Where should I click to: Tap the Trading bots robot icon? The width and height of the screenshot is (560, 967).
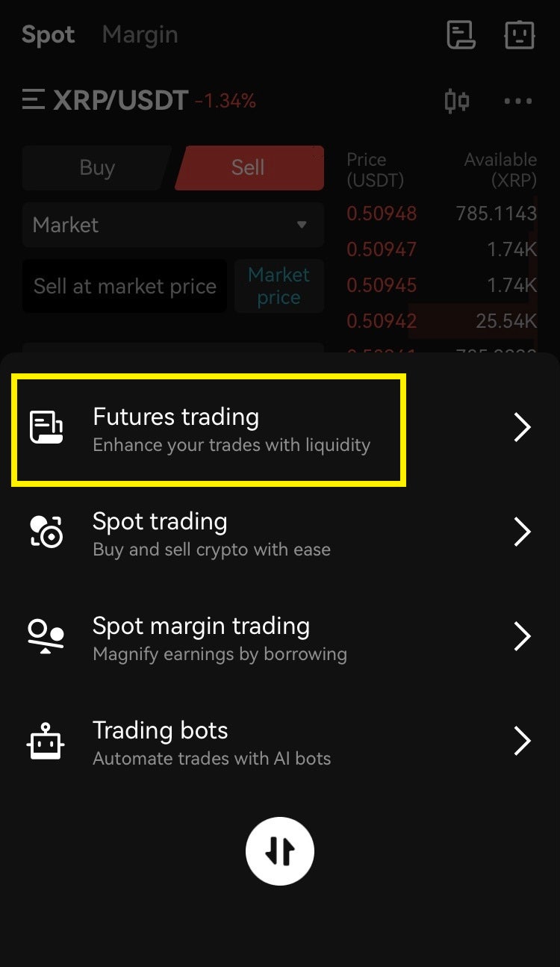tap(46, 741)
